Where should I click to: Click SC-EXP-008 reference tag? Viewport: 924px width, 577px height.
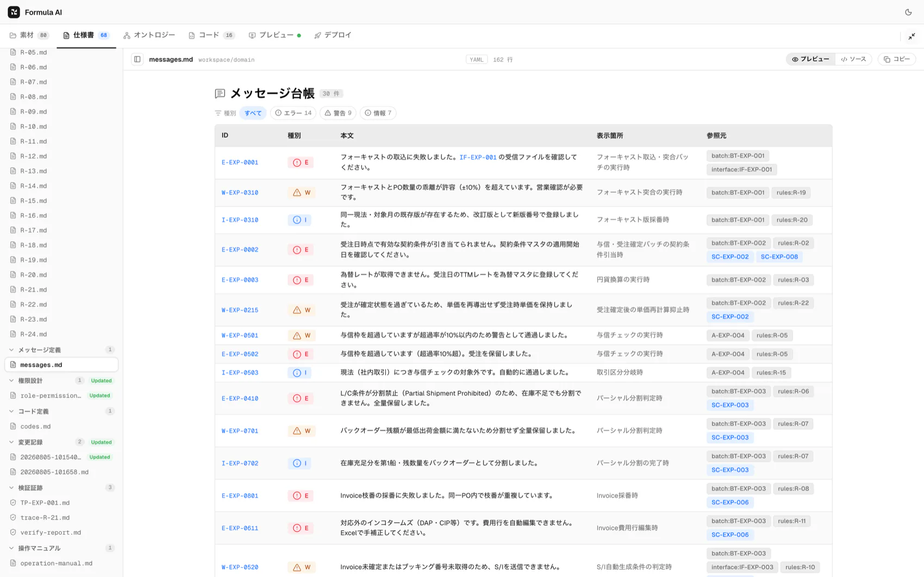click(779, 256)
